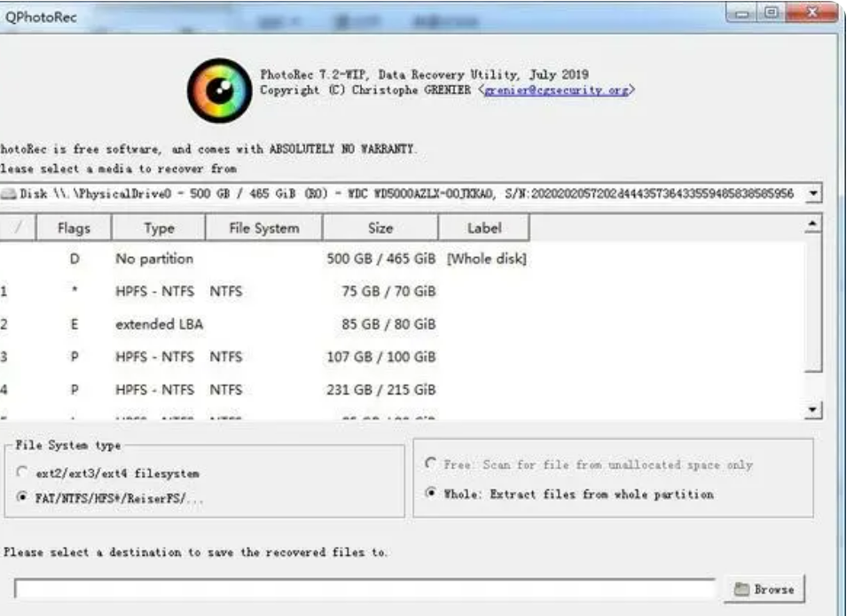Sort partitions by Flags column header
The height and width of the screenshot is (616, 862).
tap(74, 228)
